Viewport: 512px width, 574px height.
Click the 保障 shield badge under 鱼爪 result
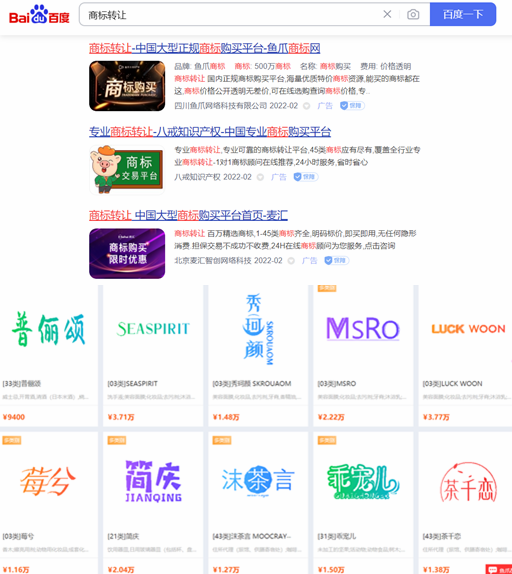click(x=352, y=106)
